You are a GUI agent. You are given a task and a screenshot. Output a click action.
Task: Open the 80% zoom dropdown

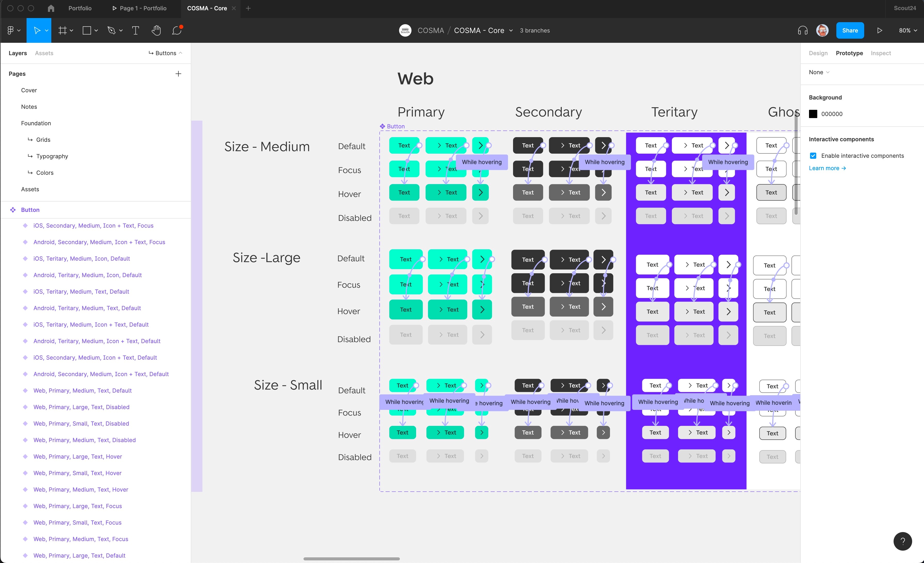[908, 30]
